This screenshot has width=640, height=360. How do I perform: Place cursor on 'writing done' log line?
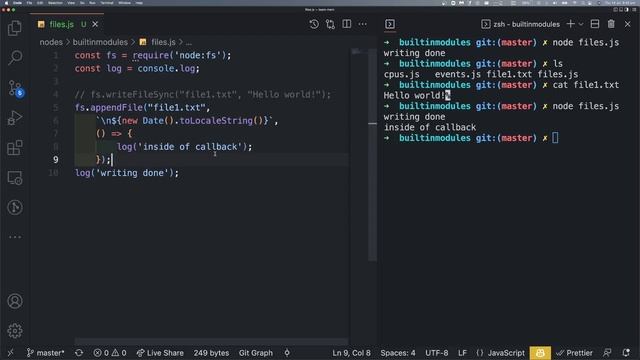(x=127, y=173)
